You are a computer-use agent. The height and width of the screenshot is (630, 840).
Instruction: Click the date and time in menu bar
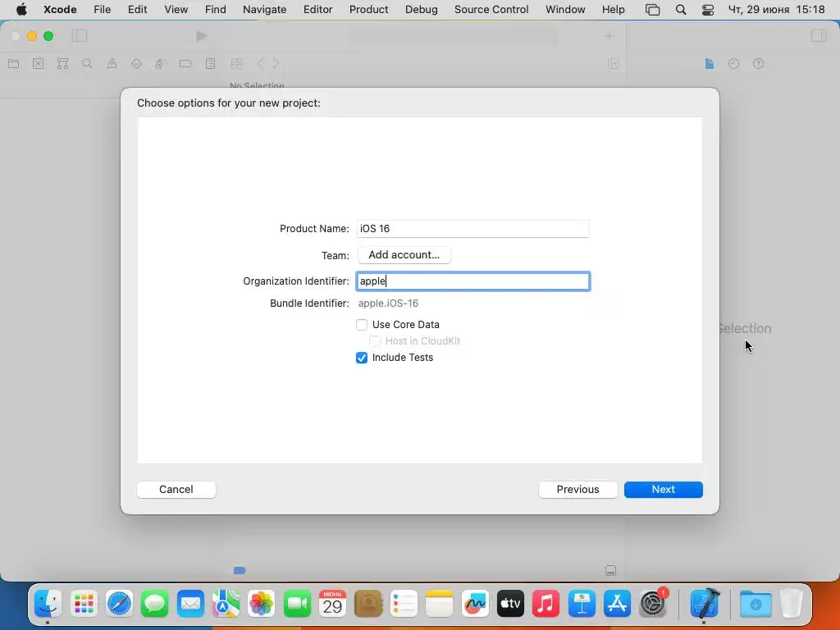coord(776,10)
